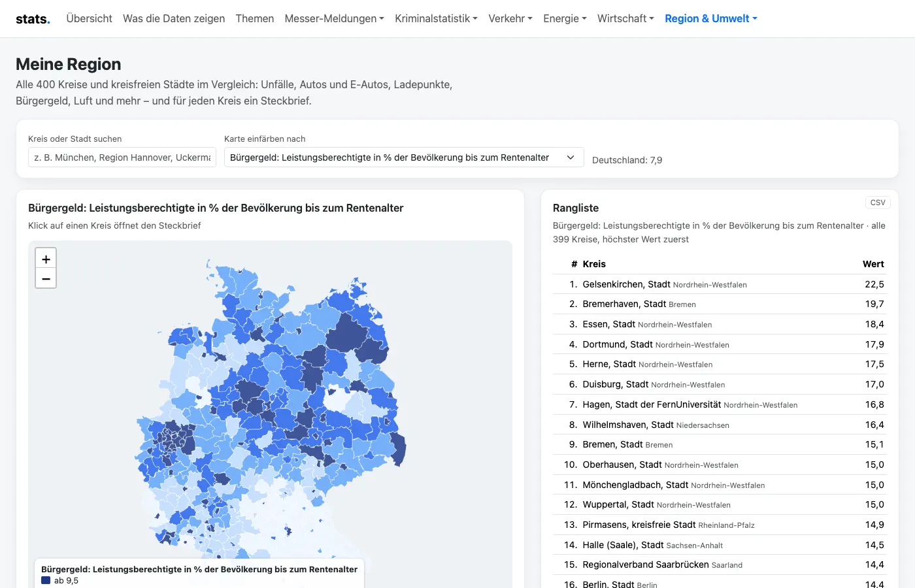Open the Themen page
Viewport: 915px width, 588px height.
click(255, 18)
